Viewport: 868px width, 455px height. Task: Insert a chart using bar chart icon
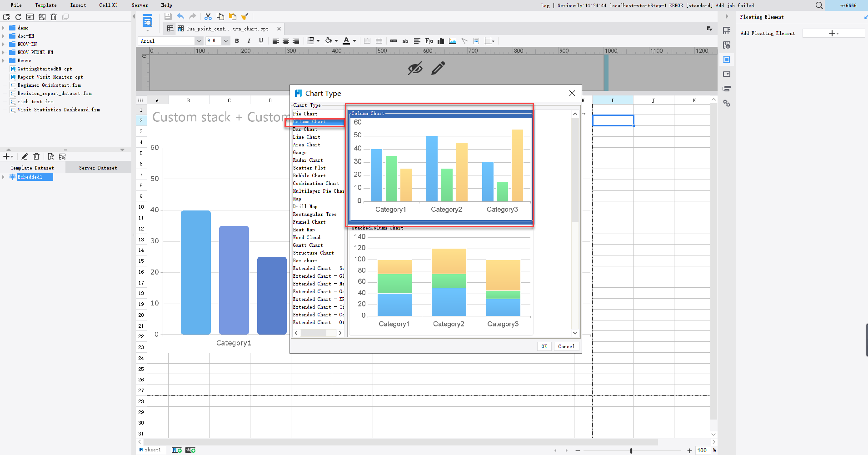[x=441, y=41]
